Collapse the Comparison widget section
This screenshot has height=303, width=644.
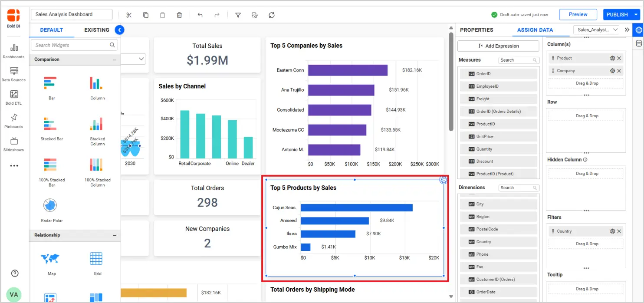coord(115,59)
